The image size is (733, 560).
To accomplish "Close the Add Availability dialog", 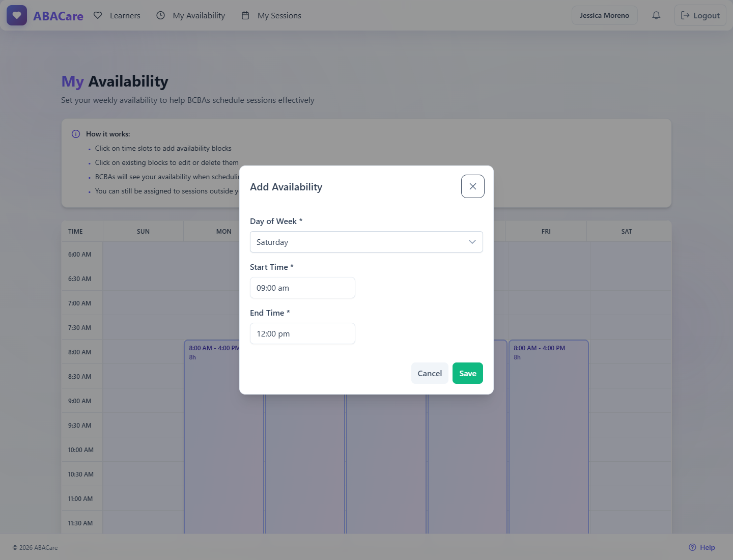I will click(x=473, y=186).
